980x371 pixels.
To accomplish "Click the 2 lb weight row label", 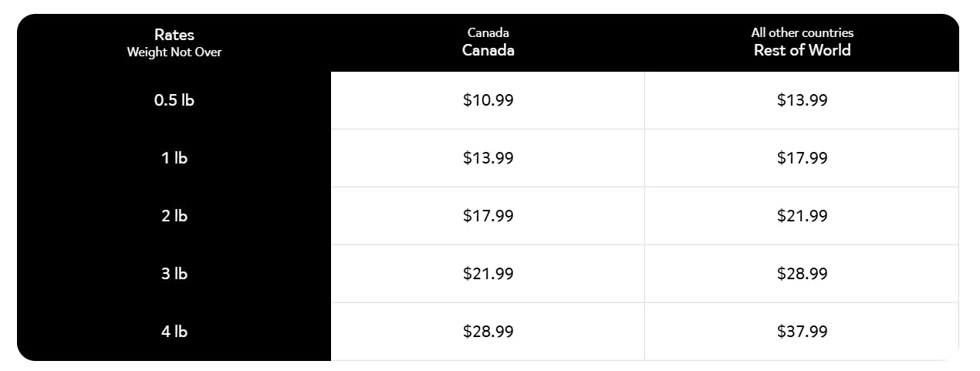I will pos(174,216).
